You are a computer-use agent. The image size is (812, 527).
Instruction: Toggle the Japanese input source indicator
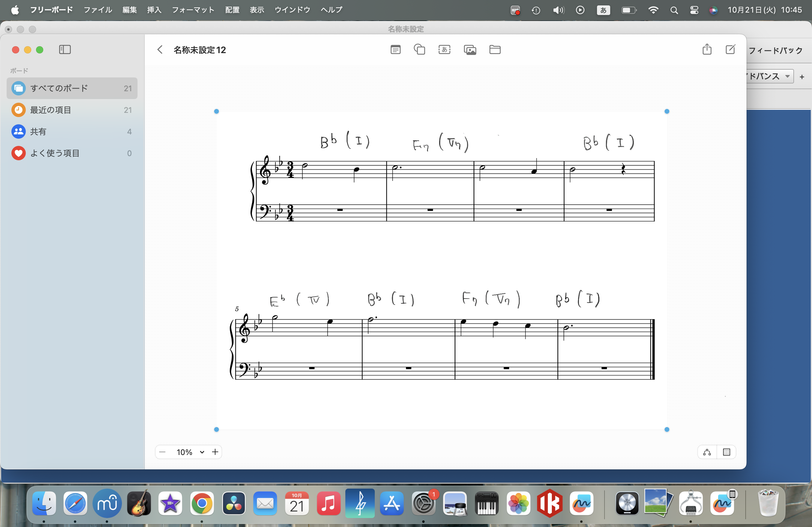(x=603, y=10)
